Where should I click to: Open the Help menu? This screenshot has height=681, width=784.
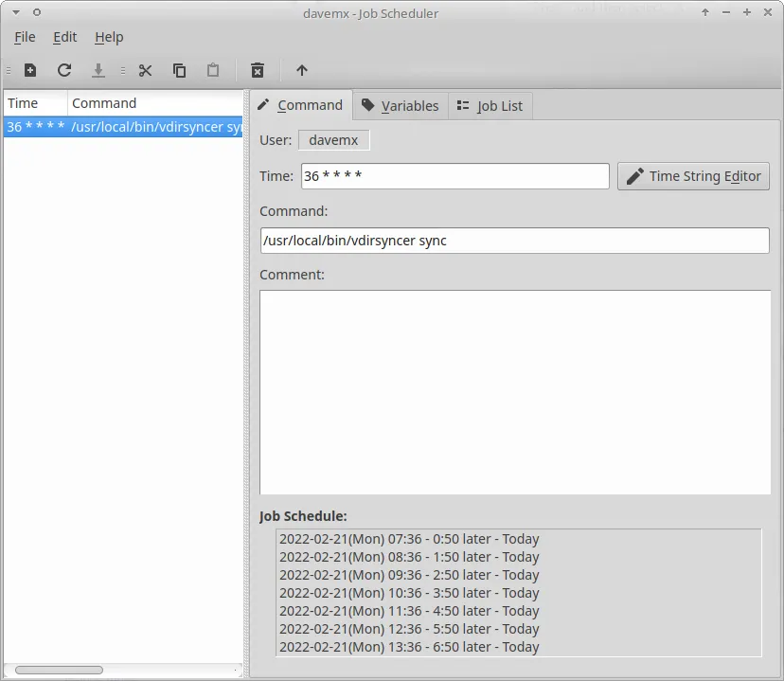[109, 37]
